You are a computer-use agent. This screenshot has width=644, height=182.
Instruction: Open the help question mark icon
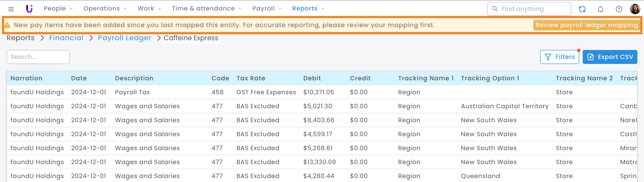click(619, 9)
